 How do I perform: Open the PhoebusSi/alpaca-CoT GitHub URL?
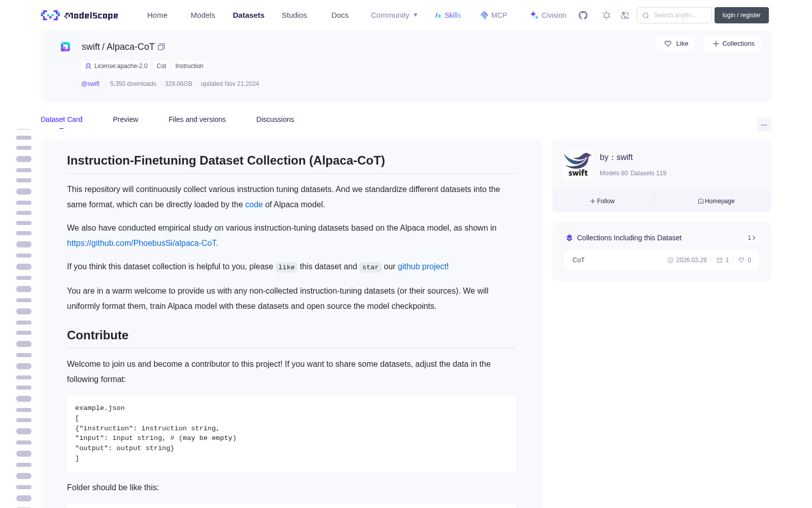(142, 243)
